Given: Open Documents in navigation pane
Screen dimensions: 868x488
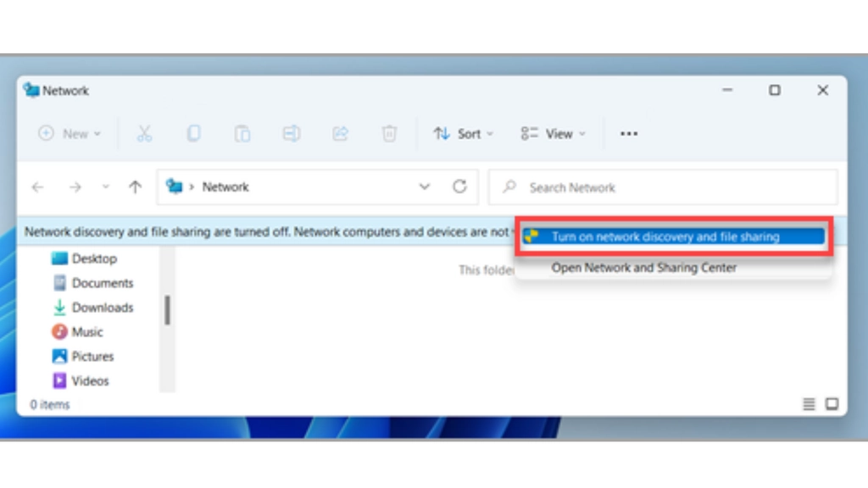Looking at the screenshot, I should (x=93, y=283).
